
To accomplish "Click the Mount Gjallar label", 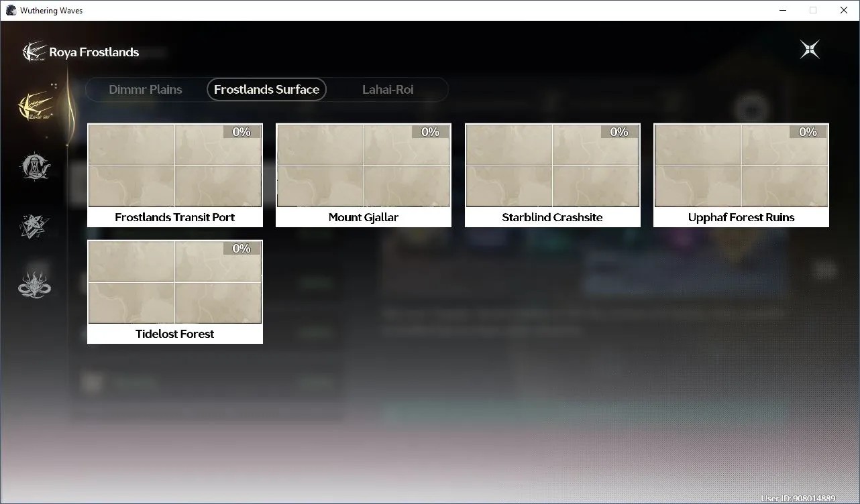I will click(x=364, y=217).
